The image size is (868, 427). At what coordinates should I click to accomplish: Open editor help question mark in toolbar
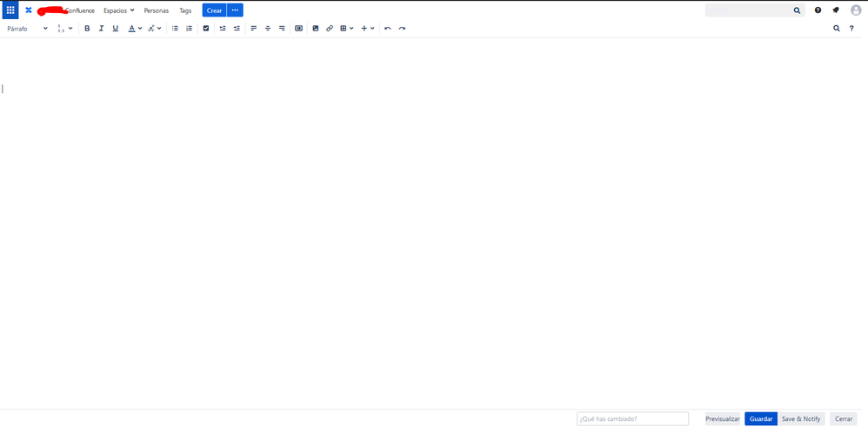pos(852,28)
